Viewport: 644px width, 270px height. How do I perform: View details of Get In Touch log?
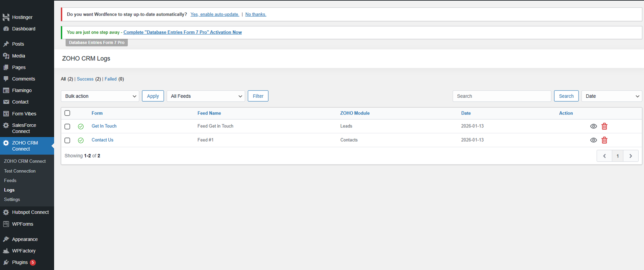[x=593, y=126]
